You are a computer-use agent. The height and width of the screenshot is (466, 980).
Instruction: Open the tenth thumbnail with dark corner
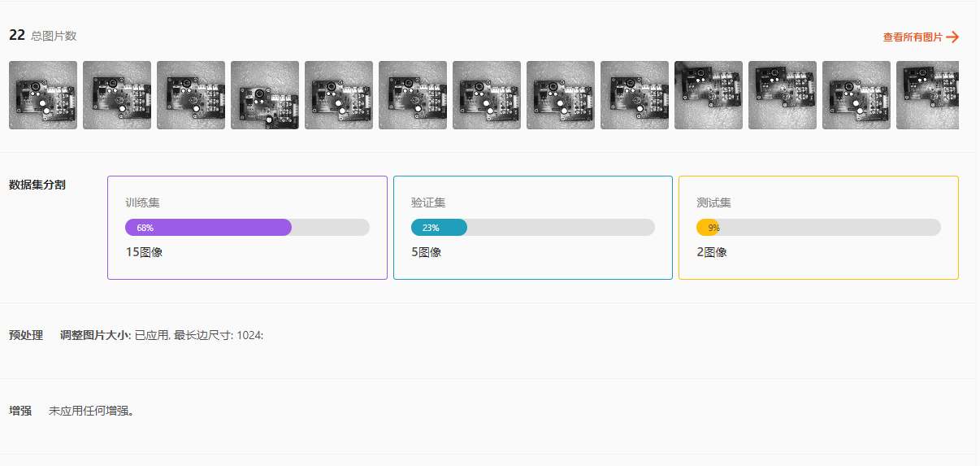click(x=709, y=95)
